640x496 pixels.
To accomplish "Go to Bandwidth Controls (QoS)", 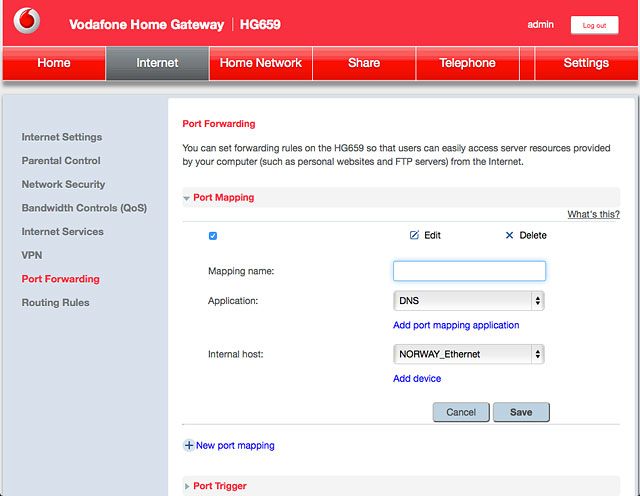I will [84, 208].
